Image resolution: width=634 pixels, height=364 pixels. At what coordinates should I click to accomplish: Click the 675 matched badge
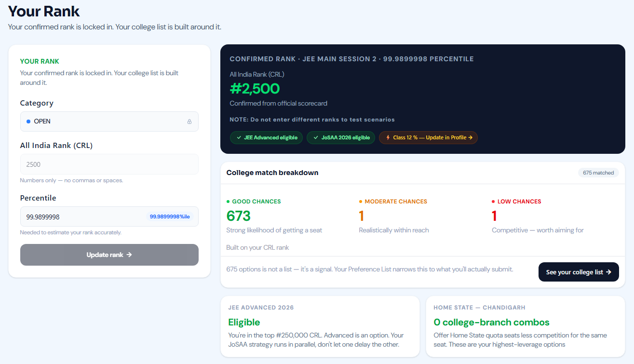pos(598,173)
